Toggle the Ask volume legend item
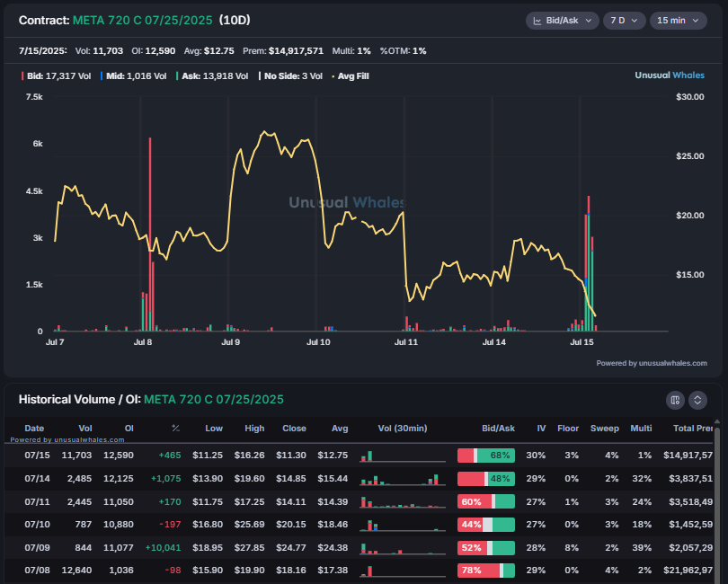 click(x=212, y=76)
